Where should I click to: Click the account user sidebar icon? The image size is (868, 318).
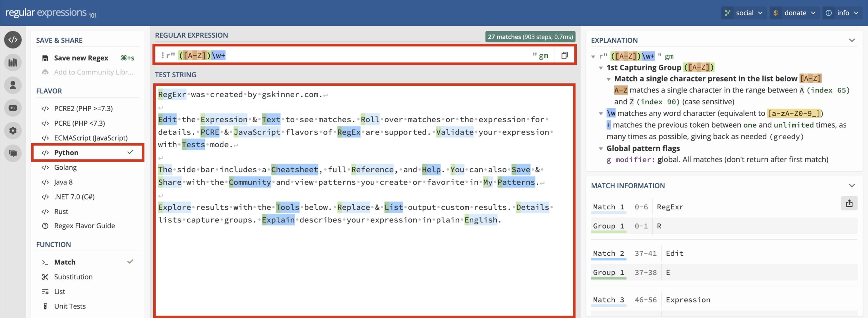tap(13, 85)
